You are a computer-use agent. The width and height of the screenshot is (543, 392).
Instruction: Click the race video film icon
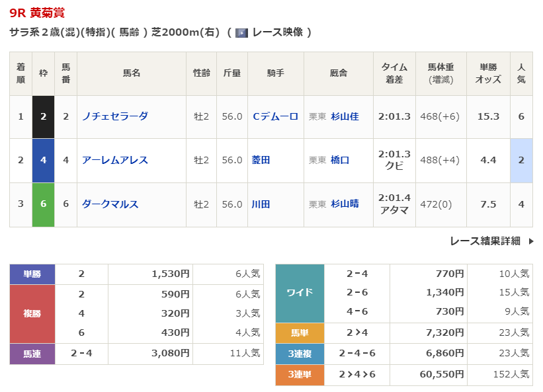point(241,32)
